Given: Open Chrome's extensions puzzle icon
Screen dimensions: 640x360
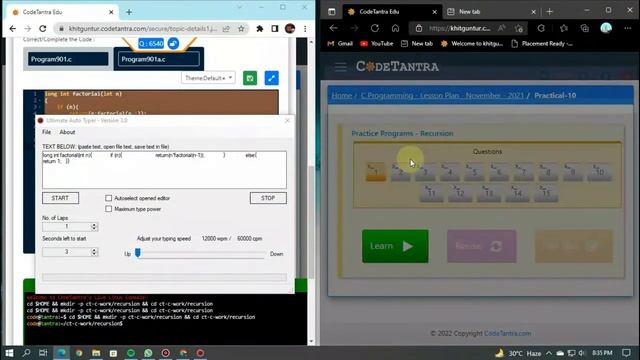Looking at the screenshot, I should click(x=260, y=29).
